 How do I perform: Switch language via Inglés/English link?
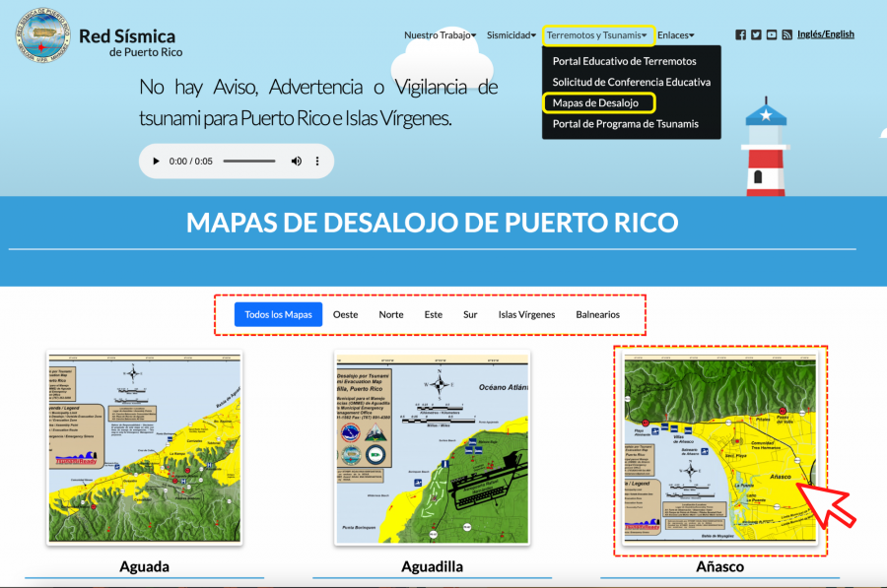[825, 34]
